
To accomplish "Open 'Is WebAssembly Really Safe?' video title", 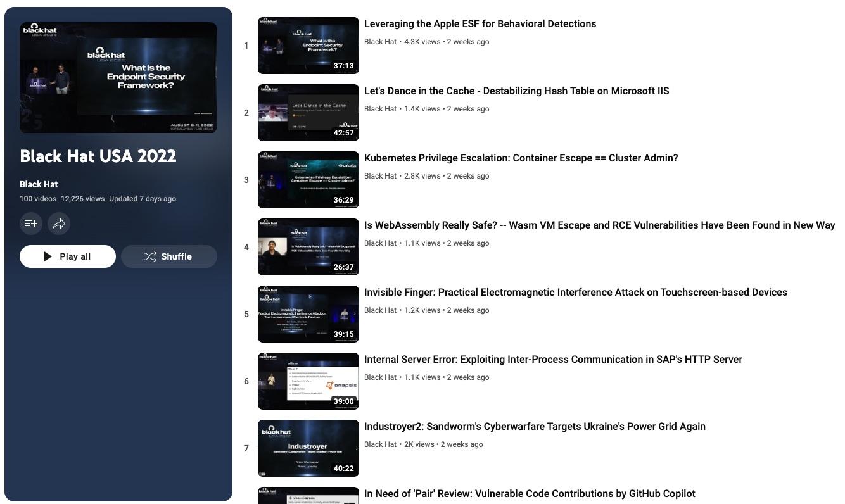I will pyautogui.click(x=599, y=225).
